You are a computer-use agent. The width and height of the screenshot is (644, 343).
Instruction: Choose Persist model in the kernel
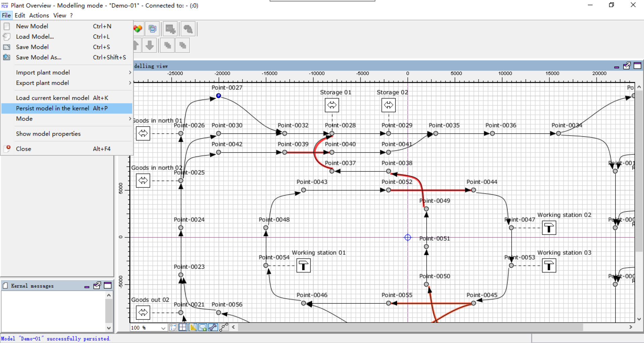(x=67, y=108)
